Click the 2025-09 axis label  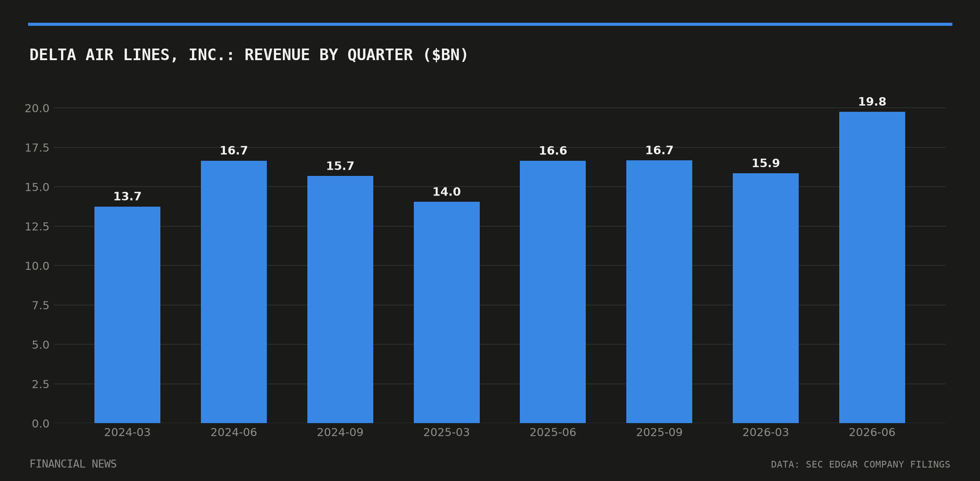(659, 432)
